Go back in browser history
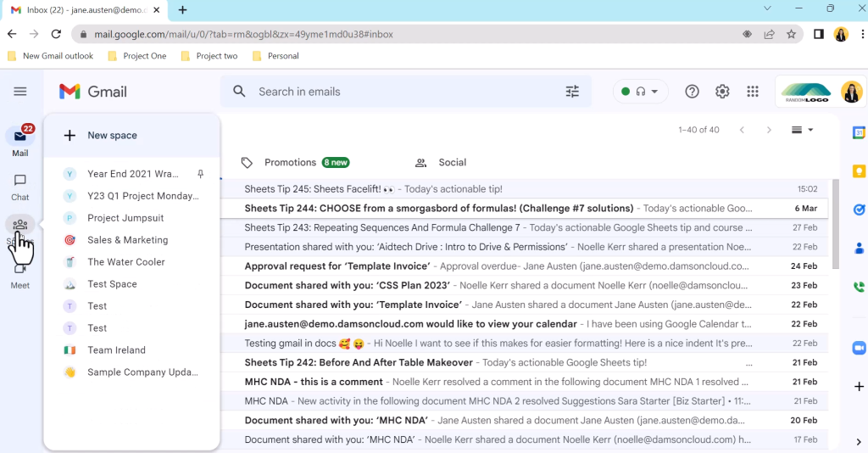The height and width of the screenshot is (453, 868). tap(12, 34)
